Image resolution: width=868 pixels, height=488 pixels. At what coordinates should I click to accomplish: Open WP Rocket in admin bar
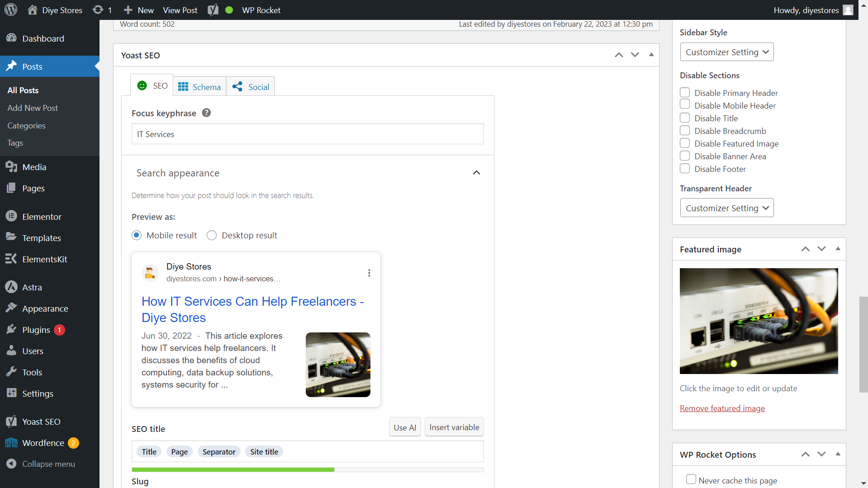coord(261,10)
